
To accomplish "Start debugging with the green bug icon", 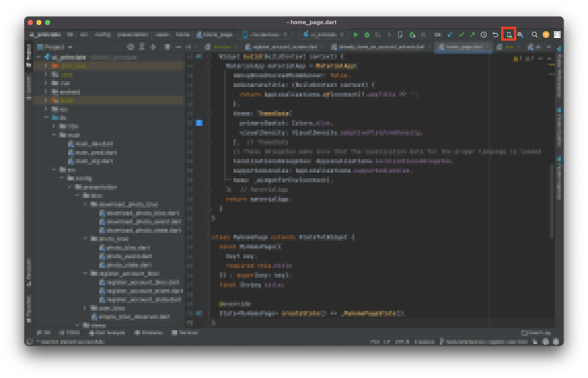I will tap(367, 35).
